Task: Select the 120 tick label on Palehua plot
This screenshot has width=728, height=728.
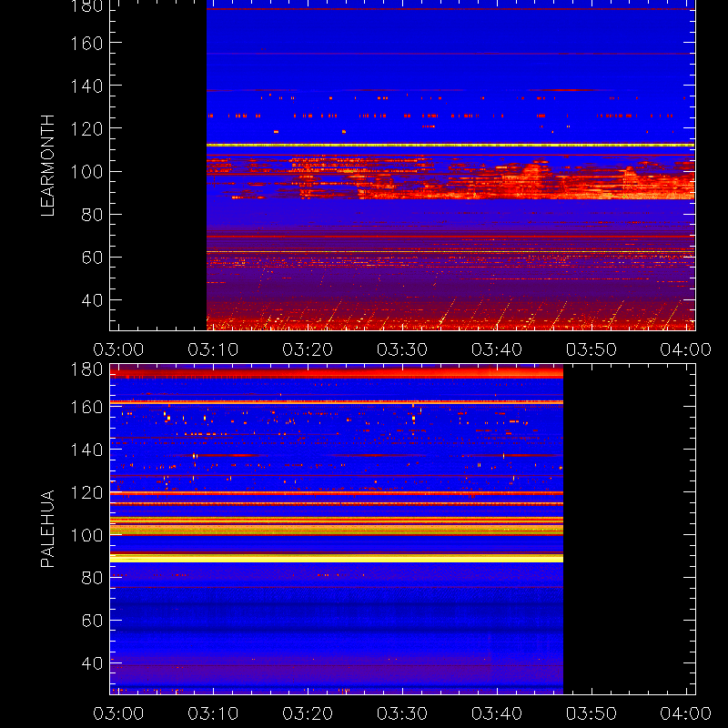Action: click(86, 492)
